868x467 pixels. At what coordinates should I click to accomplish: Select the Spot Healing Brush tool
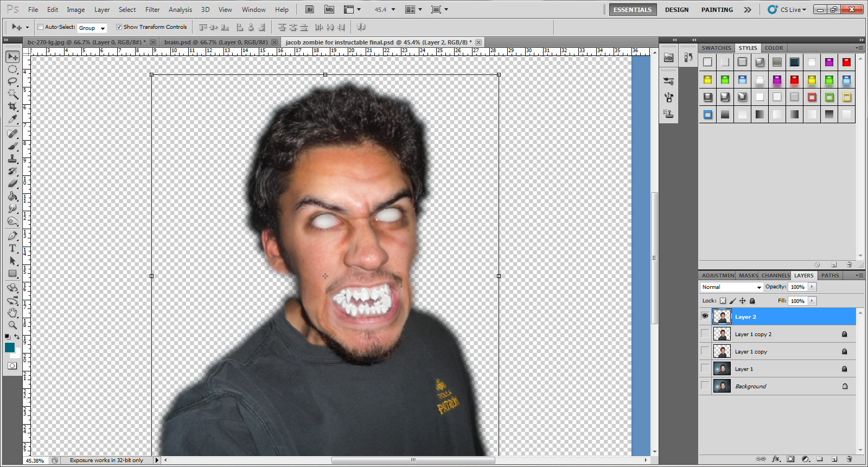click(x=12, y=134)
